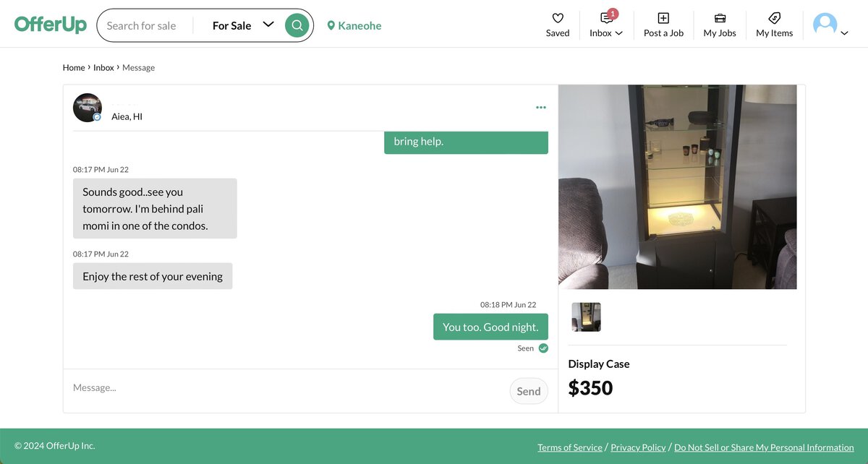Open the conversation options ellipsis menu
868x464 pixels.
tap(541, 108)
